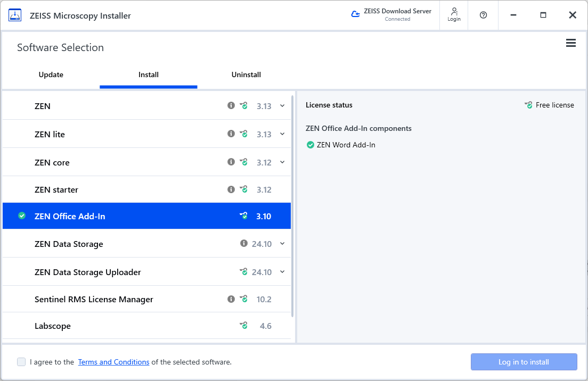
Task: Click the software list vertical scrollbar
Action: pyautogui.click(x=293, y=206)
